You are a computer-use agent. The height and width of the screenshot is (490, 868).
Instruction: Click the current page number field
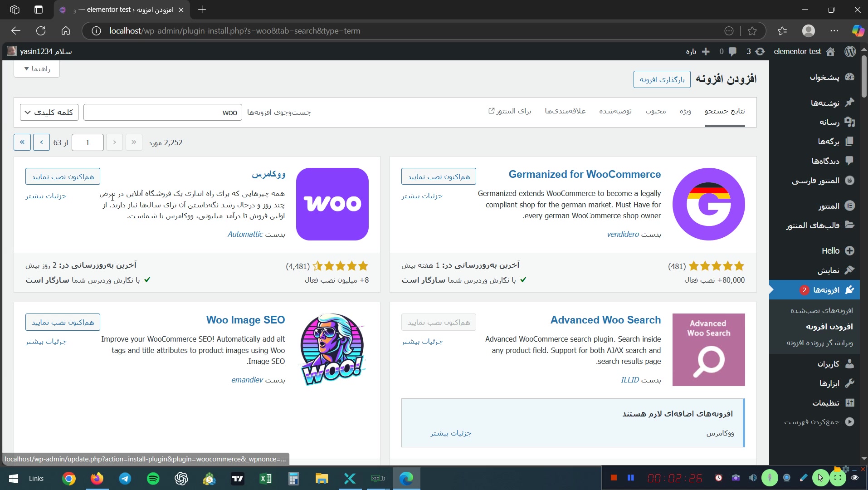[x=88, y=142]
